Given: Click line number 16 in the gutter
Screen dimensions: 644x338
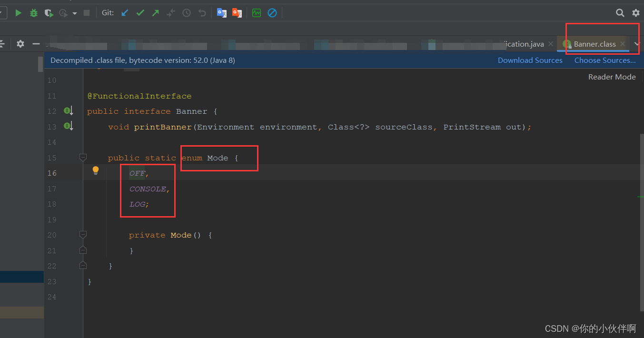Looking at the screenshot, I should pos(52,173).
